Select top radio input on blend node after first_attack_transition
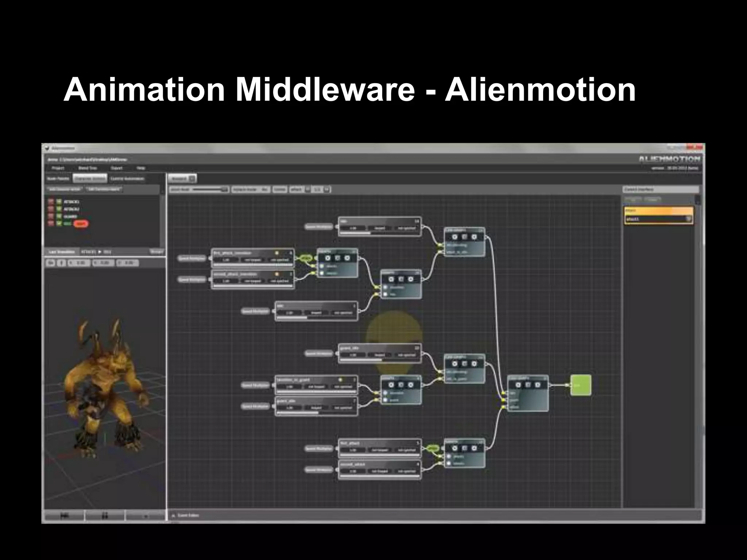747x560 pixels. [322, 266]
